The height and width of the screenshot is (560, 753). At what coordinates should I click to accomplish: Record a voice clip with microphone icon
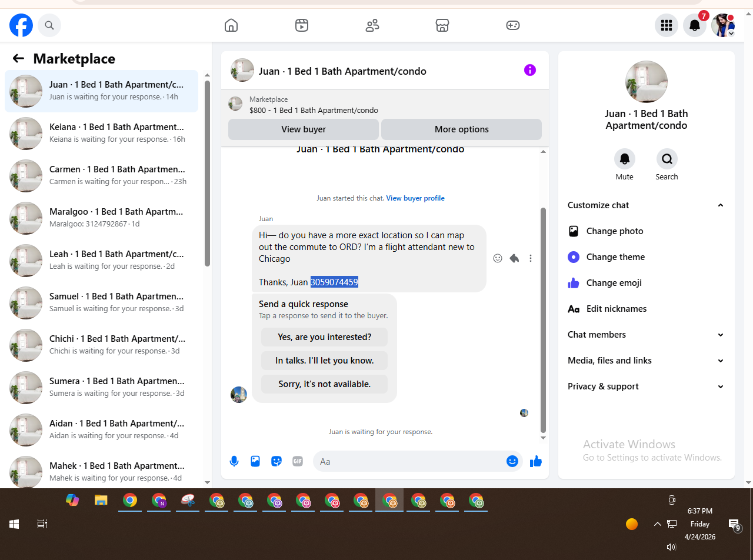tap(234, 461)
